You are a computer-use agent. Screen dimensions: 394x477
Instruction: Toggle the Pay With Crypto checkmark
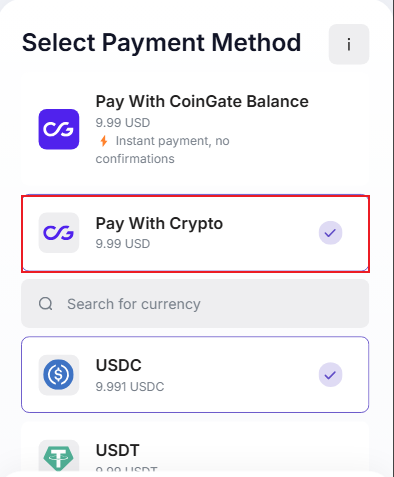[330, 233]
